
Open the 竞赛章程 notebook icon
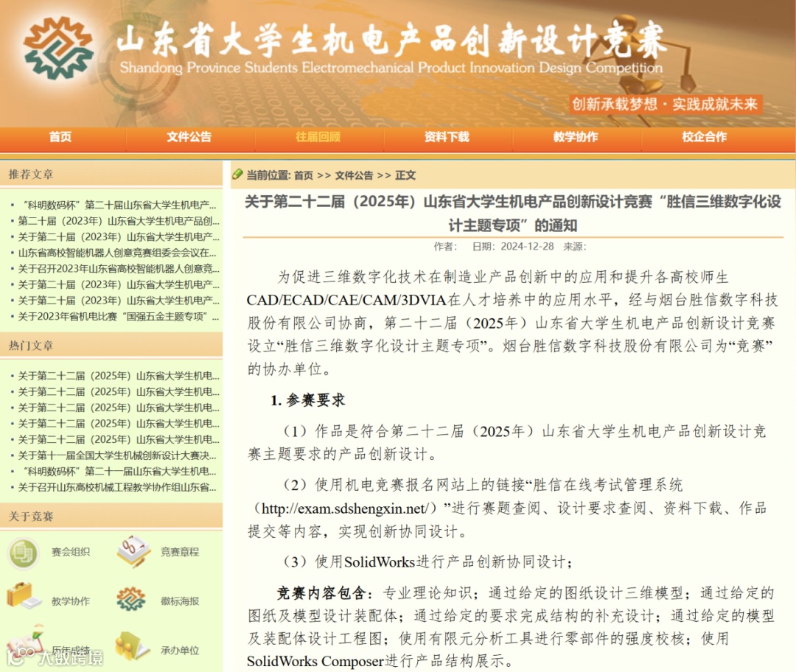133,552
